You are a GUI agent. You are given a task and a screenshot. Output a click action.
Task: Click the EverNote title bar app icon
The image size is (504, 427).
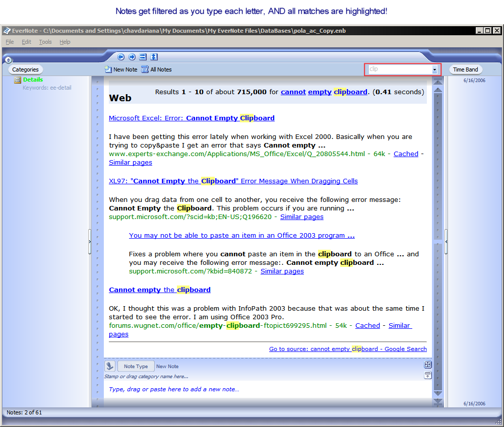click(x=7, y=31)
